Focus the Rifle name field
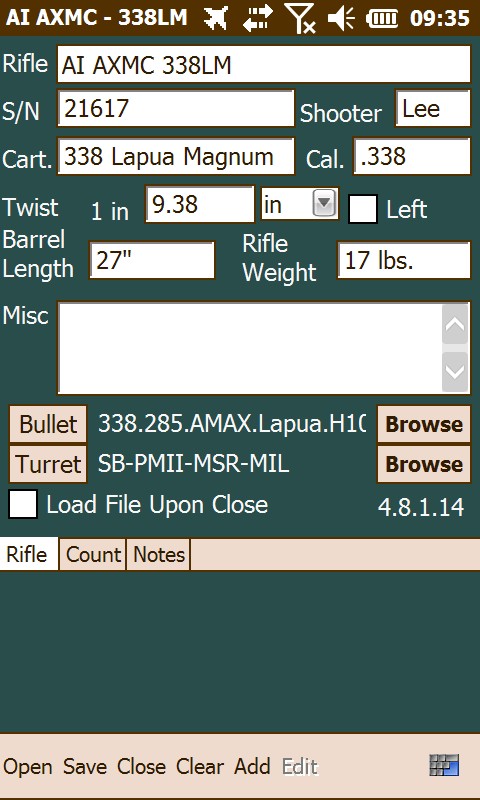Image resolution: width=480 pixels, height=800 pixels. 264,64
